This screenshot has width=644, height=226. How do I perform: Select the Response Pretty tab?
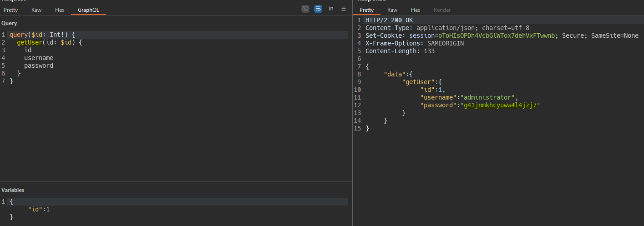click(x=366, y=10)
